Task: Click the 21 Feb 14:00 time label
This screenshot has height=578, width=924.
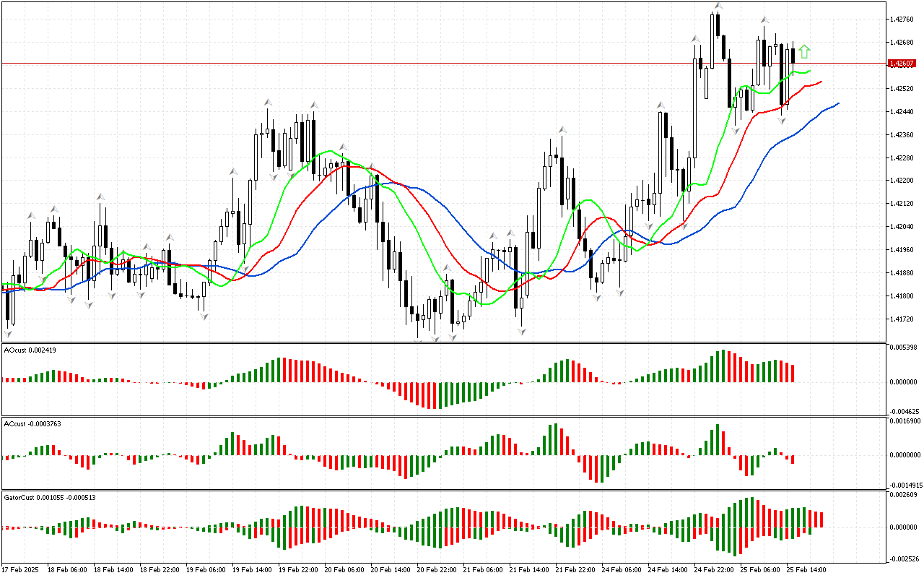Action: coord(529,570)
